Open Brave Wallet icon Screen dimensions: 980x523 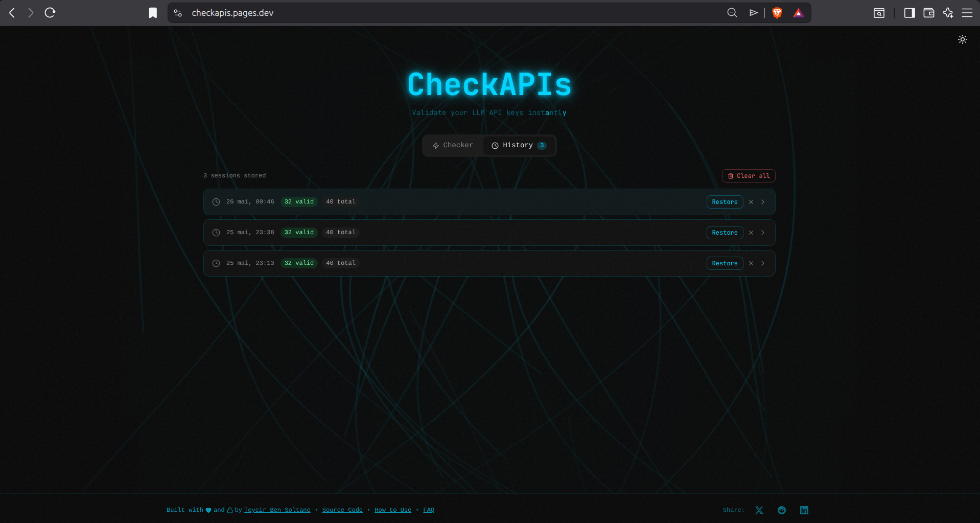pyautogui.click(x=929, y=13)
